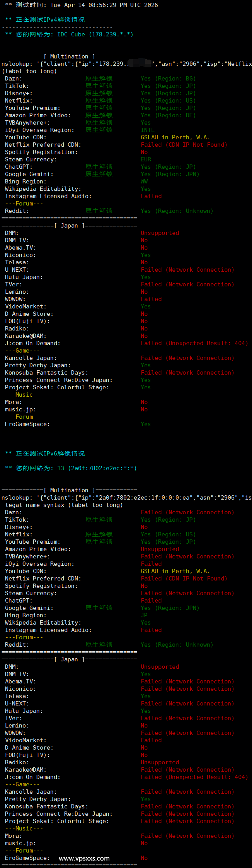Click the INTL iQyi region result
This screenshot has width=252, height=868.
pos(147,130)
